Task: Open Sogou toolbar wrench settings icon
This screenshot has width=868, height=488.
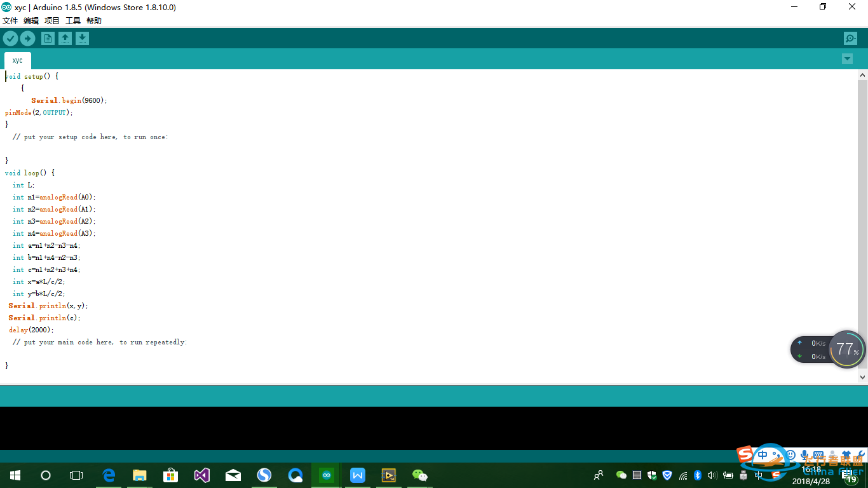Action: point(860,454)
